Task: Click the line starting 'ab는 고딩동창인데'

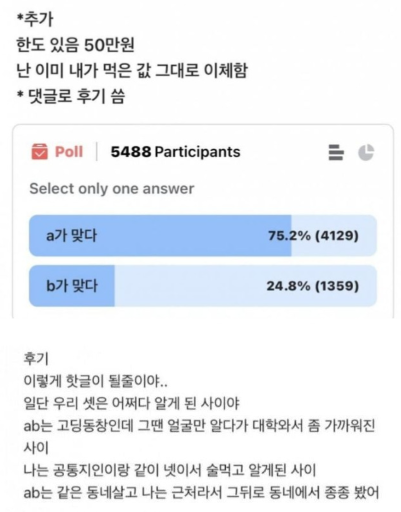Action: pos(199,426)
